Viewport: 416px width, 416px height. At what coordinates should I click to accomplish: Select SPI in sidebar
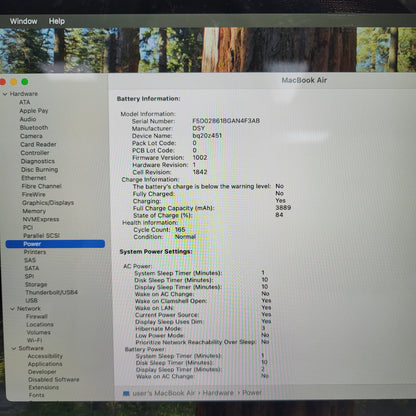29,276
